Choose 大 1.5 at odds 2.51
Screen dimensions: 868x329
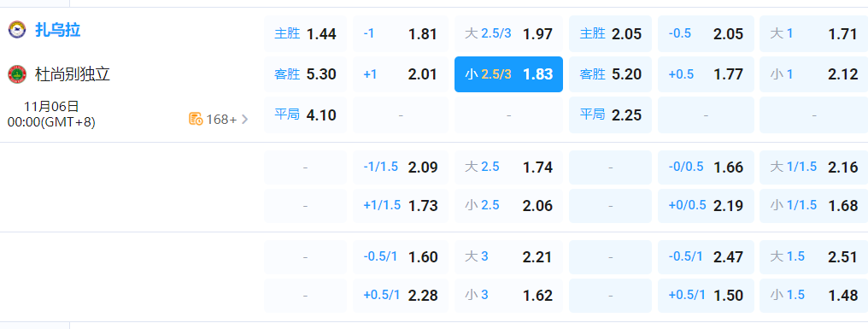point(813,257)
